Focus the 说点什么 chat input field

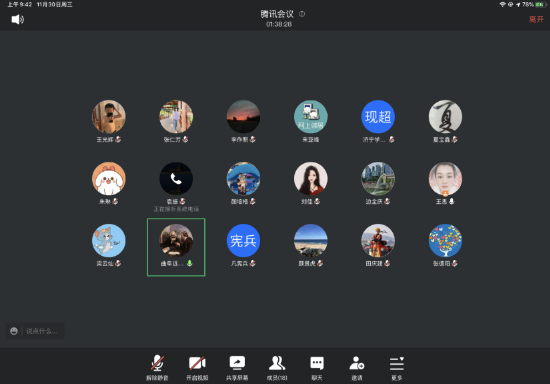point(43,331)
